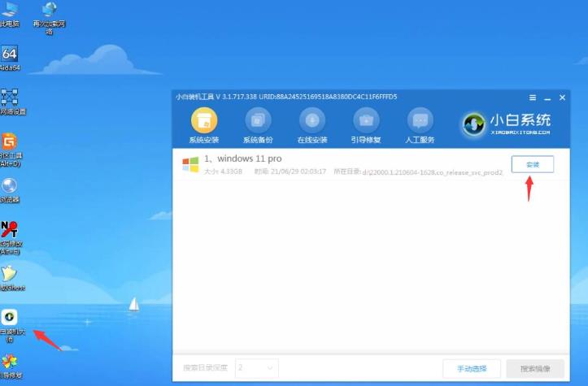This screenshot has width=588, height=386.
Task: Open the 网络设置 desktop icon
Action: coord(11,102)
